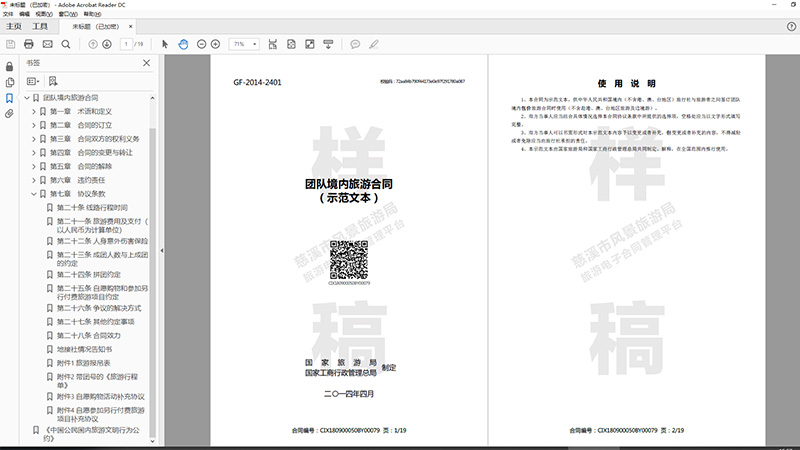Image resolution: width=800 pixels, height=450 pixels.
Task: Choose the selection arrow tool
Action: coord(165,44)
